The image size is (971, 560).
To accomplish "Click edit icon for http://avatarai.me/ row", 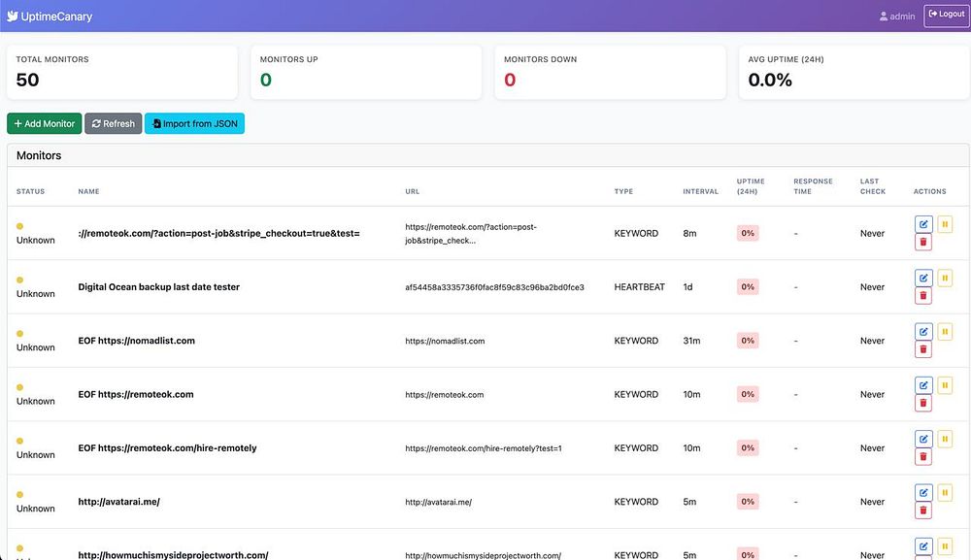I will pos(923,493).
